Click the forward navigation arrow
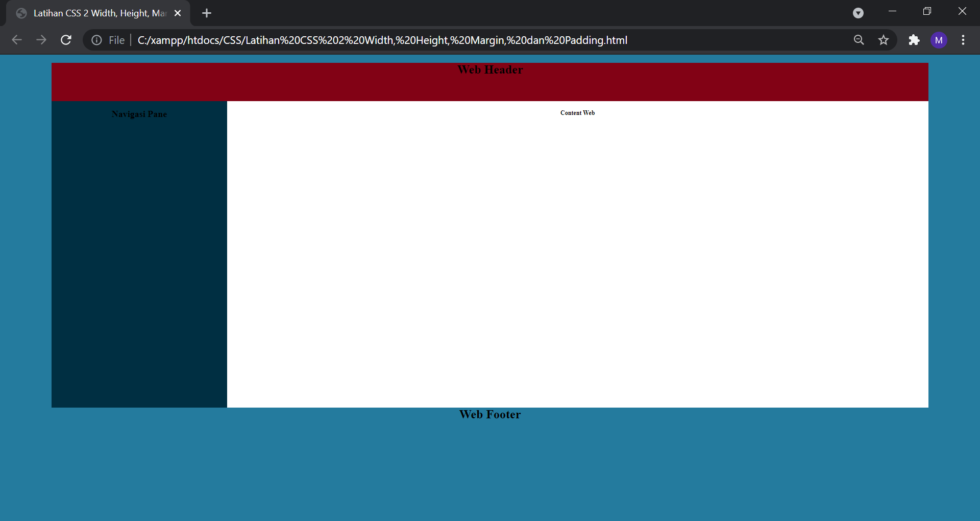Screen dimensions: 980x521 coord(41,40)
